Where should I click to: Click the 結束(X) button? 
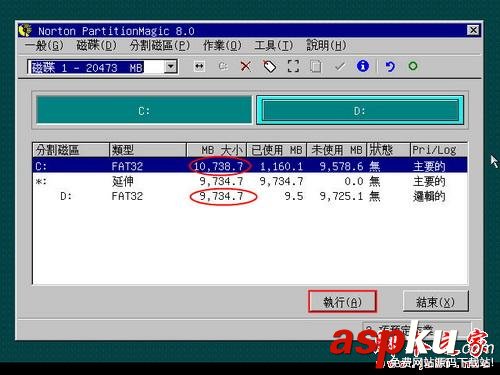pyautogui.click(x=435, y=302)
